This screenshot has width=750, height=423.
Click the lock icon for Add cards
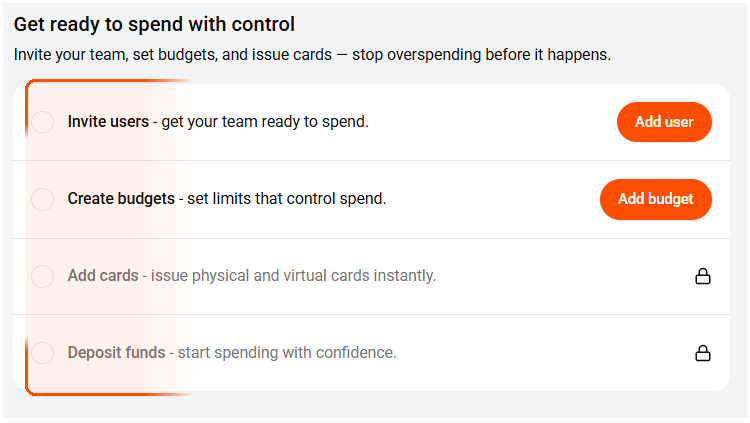tap(703, 276)
